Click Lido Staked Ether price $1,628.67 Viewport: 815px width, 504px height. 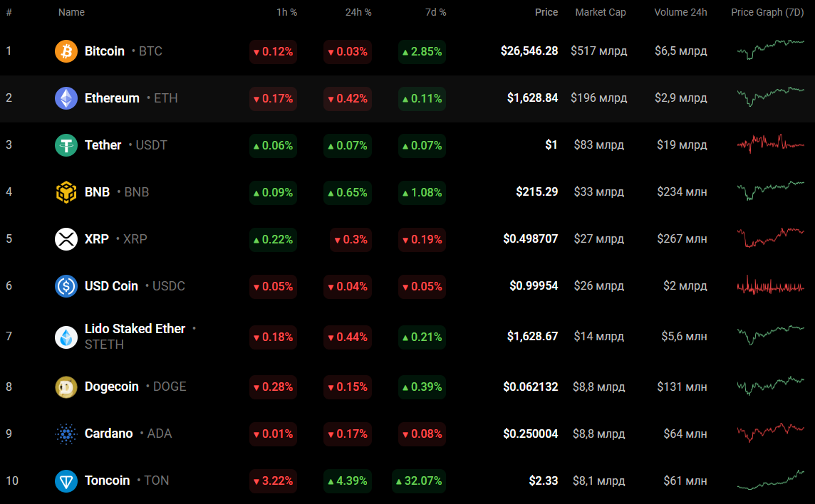point(532,336)
